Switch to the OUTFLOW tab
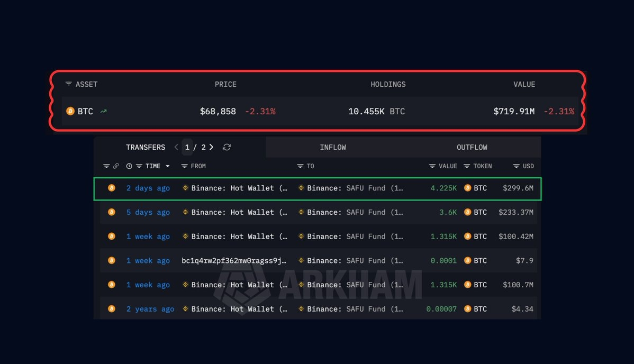 click(472, 147)
